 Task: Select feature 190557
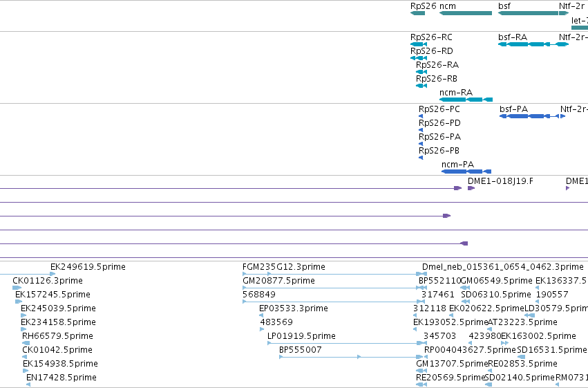click(552, 295)
